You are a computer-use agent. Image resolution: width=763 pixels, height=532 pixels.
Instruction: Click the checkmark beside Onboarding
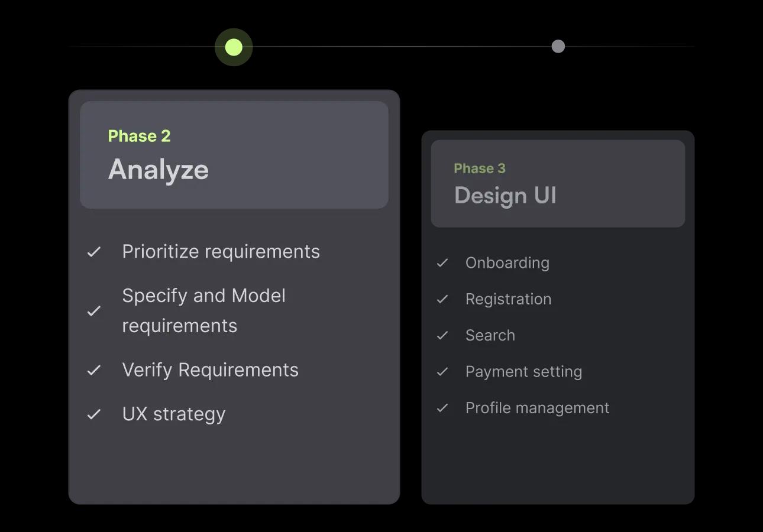pos(442,263)
